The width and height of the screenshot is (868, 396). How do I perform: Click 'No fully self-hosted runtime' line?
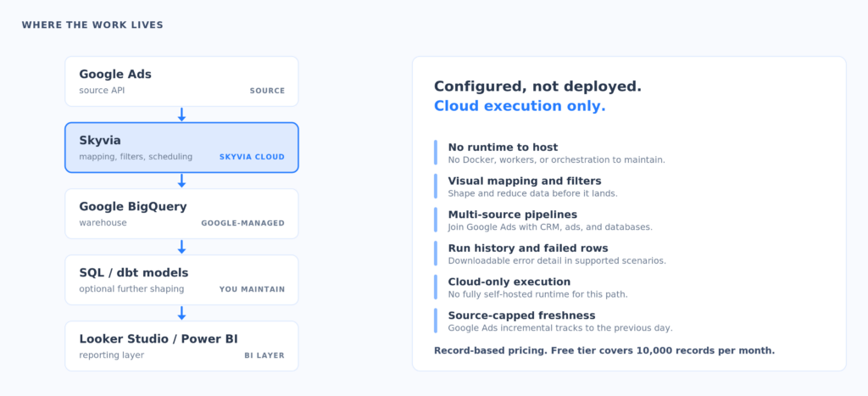538,294
